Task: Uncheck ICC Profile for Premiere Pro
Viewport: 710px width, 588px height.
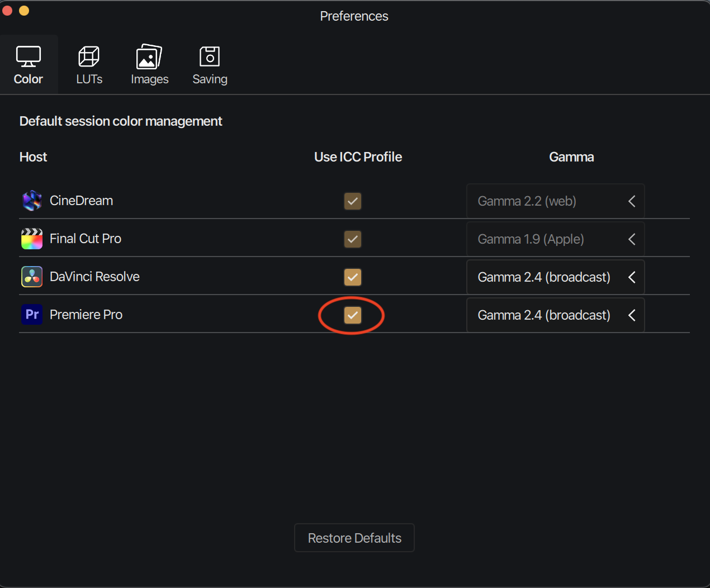Action: click(x=353, y=315)
